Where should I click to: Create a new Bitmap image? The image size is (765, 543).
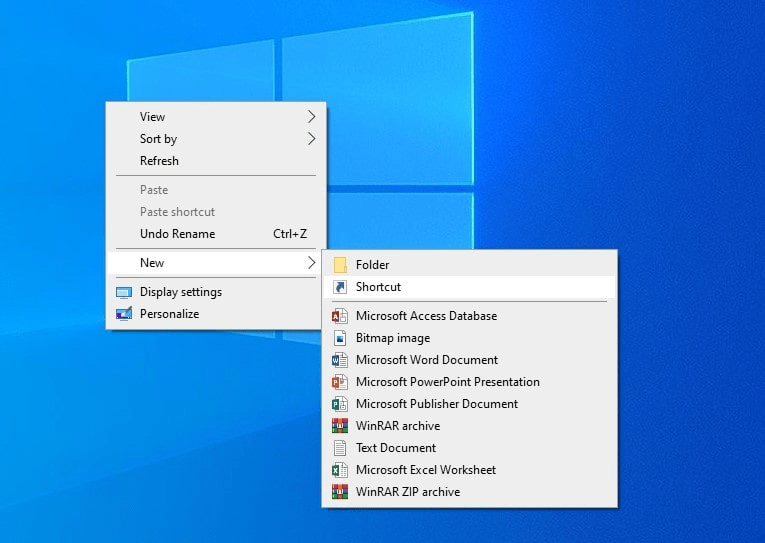click(469, 338)
